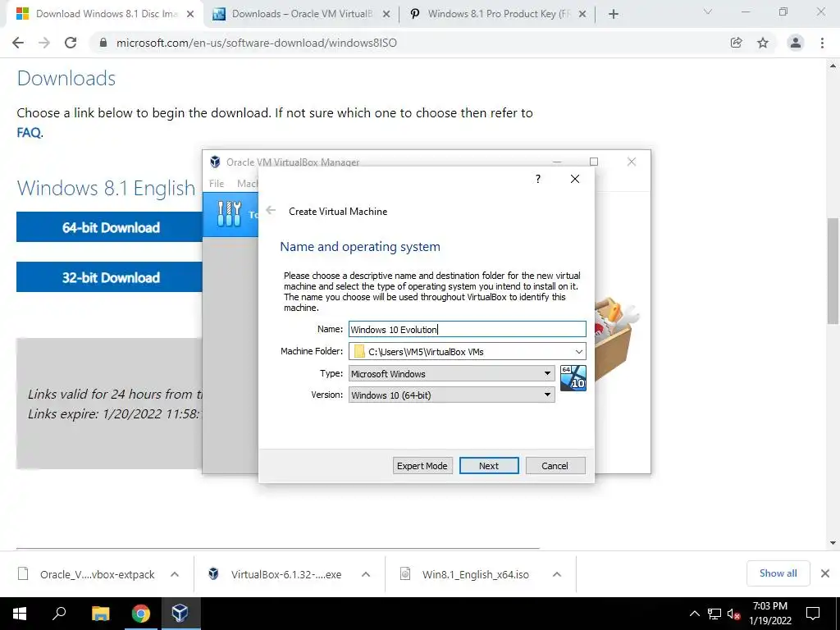Expand options for Oracle vbox-extpack download
The image size is (840, 630).
click(175, 574)
